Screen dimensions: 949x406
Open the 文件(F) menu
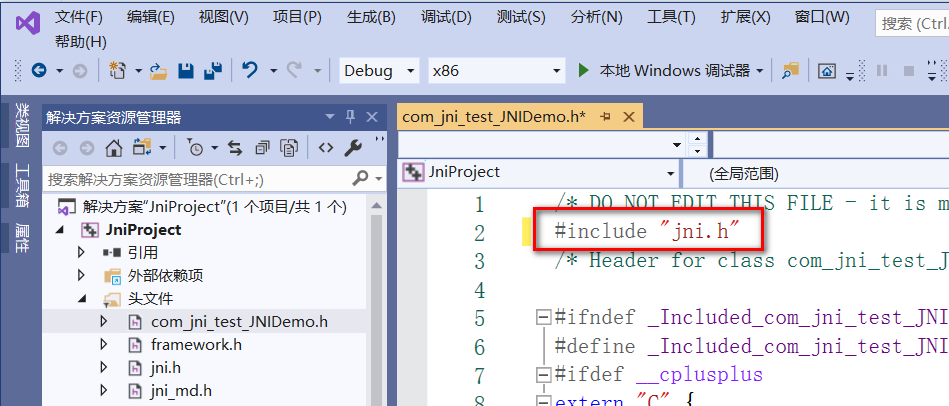coord(79,17)
